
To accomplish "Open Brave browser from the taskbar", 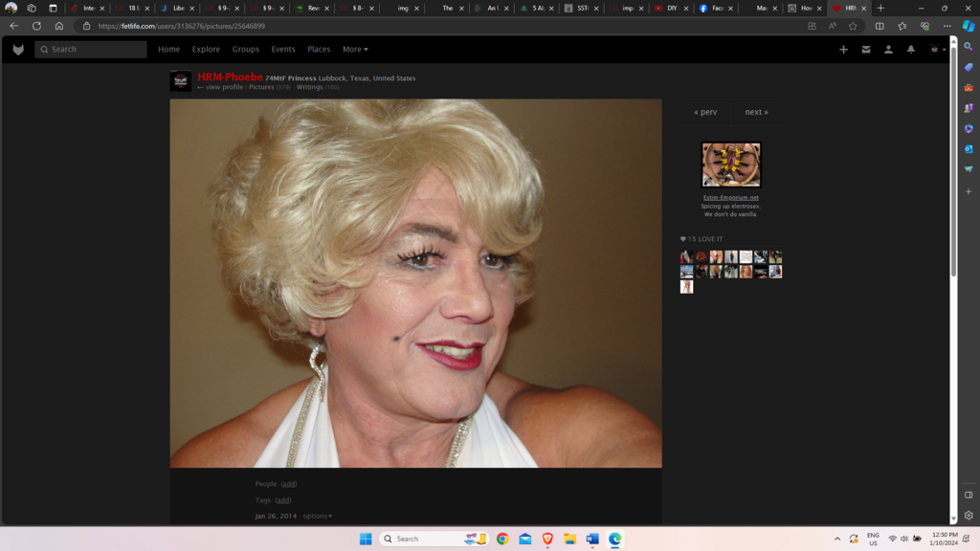I will click(547, 539).
